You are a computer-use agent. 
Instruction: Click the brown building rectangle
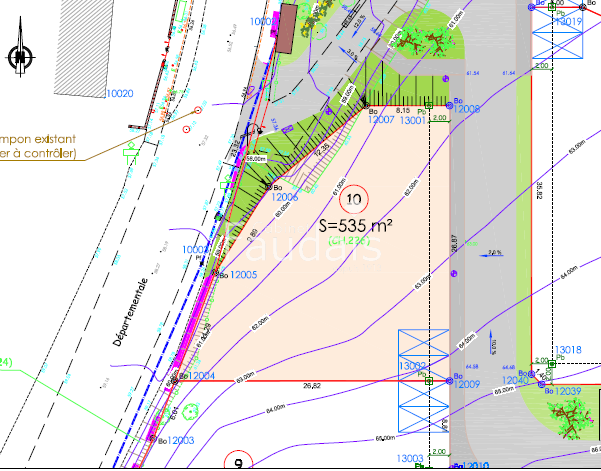click(x=286, y=29)
